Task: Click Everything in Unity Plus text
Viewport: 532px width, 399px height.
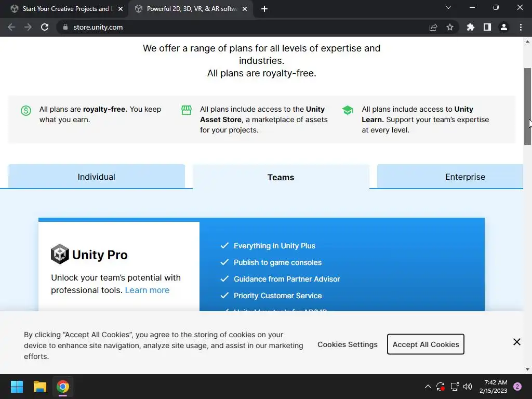Action: [274, 246]
